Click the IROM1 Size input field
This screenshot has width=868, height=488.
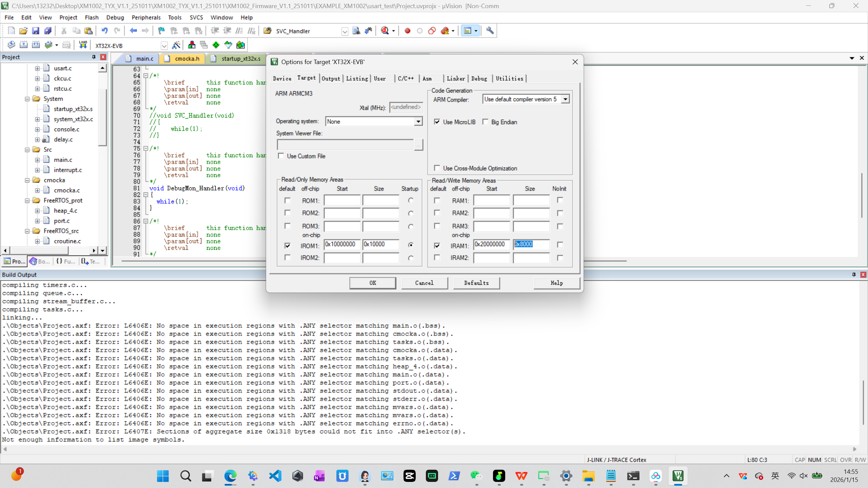coord(380,244)
